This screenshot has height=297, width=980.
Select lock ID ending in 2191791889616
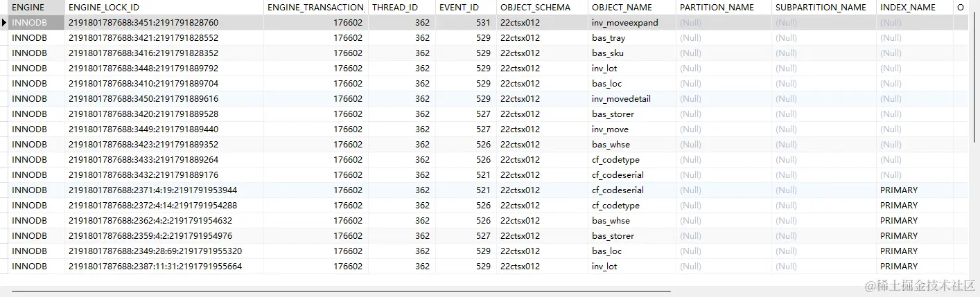click(164, 99)
